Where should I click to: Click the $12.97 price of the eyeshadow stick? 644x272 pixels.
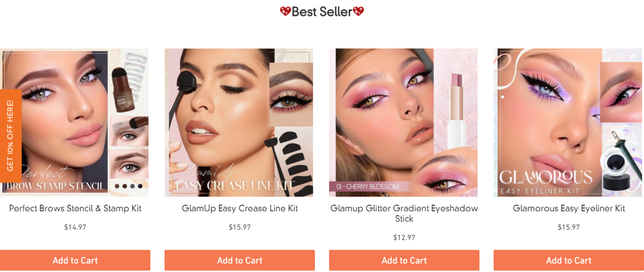coord(404,238)
